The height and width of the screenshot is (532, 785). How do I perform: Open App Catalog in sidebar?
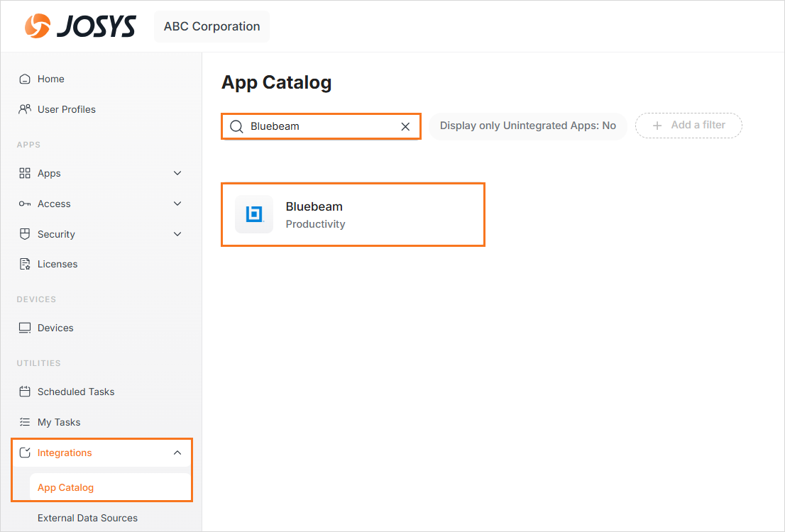pos(66,487)
